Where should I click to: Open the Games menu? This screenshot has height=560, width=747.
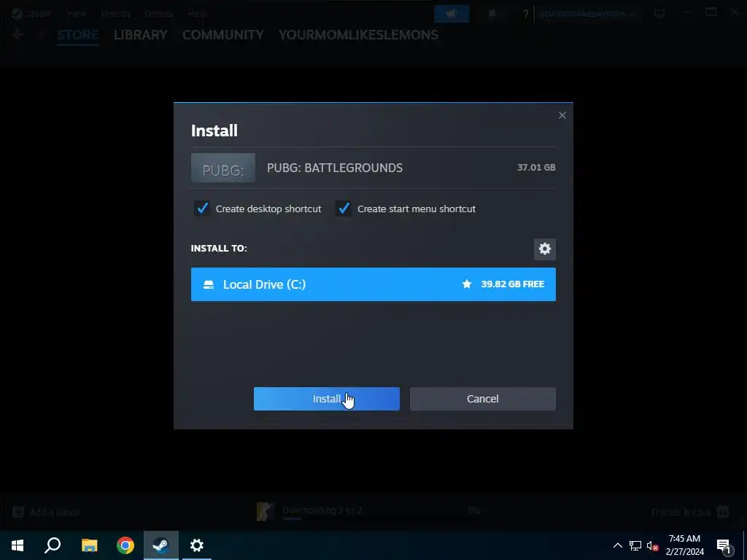click(x=158, y=13)
